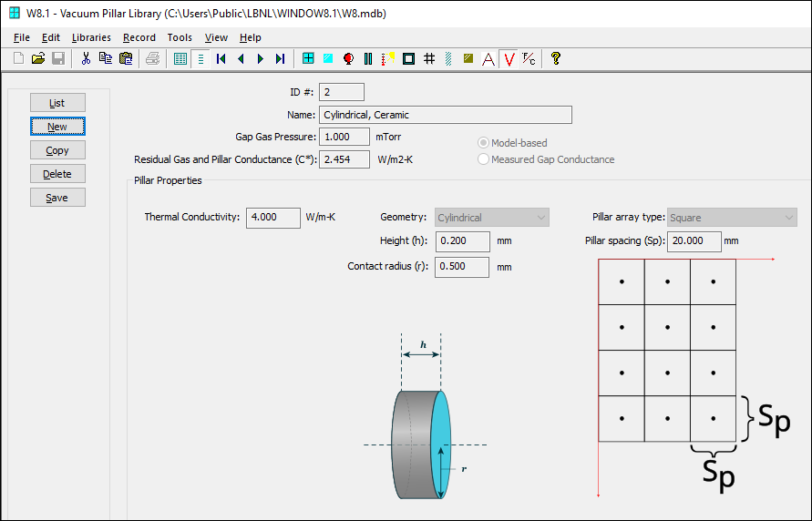Go to first record arrow
Screen dimensions: 812x521
[x=221, y=59]
